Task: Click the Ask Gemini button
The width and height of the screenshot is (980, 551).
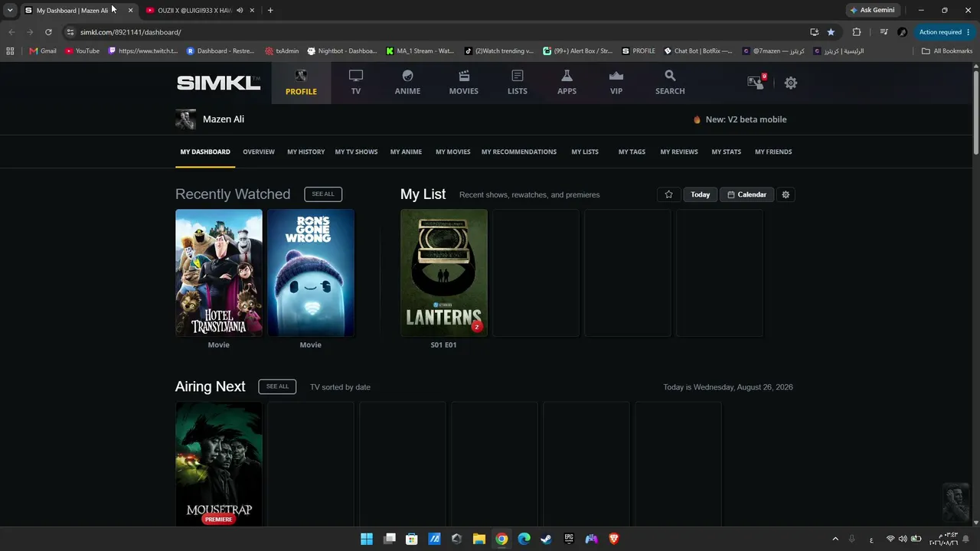Action: pyautogui.click(x=872, y=11)
